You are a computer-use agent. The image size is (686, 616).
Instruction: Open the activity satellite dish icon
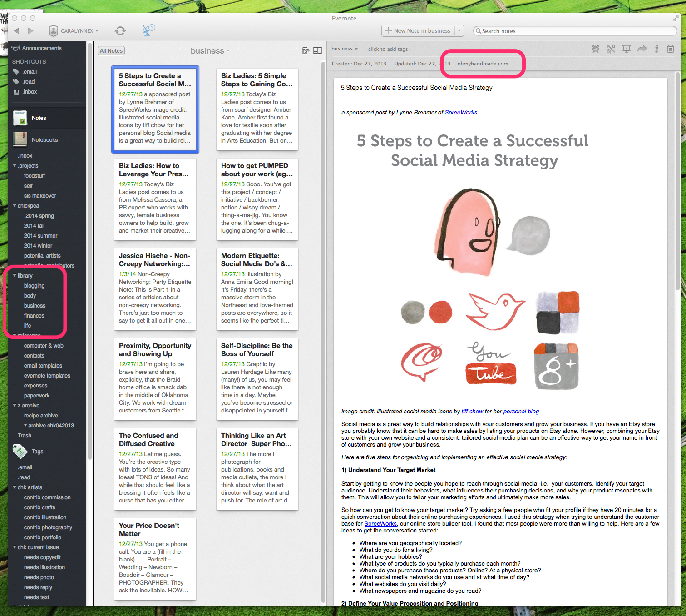[148, 30]
